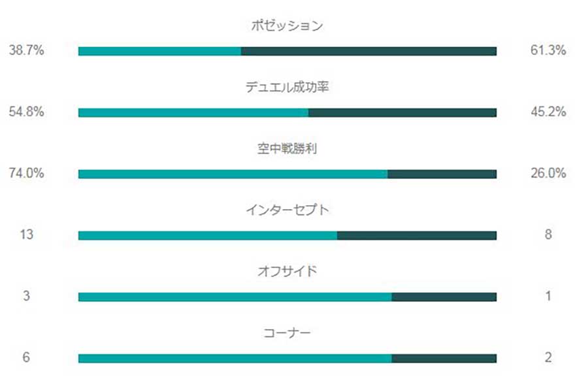Screen dimensions: 588x392
Task: Click the light teal intercept bar segment
Action: tap(207, 235)
